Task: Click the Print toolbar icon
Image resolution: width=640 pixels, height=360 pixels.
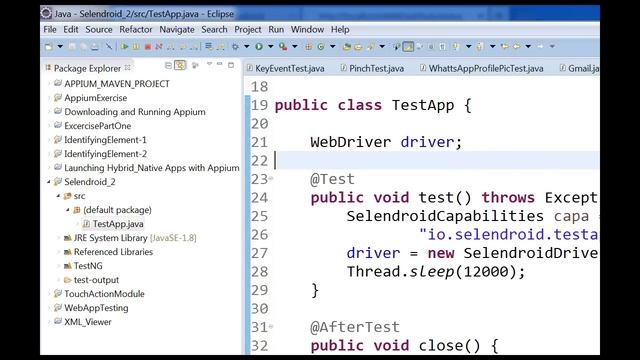Action: [95, 47]
